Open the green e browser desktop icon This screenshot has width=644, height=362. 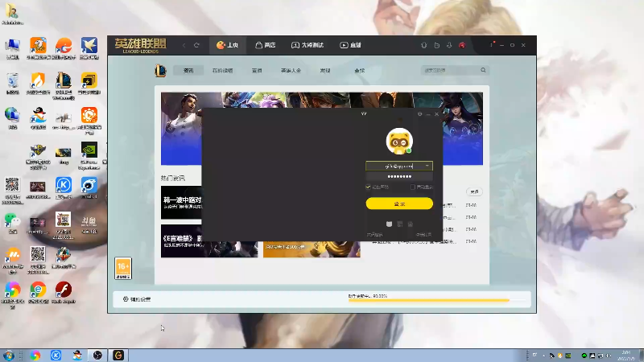[x=38, y=292]
